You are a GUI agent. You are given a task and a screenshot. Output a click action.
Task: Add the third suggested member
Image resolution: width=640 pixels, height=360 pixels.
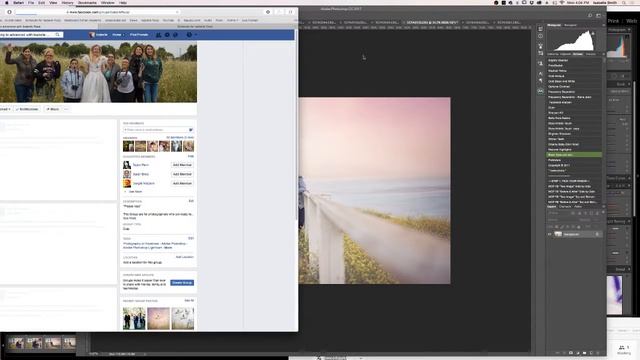coord(182,184)
